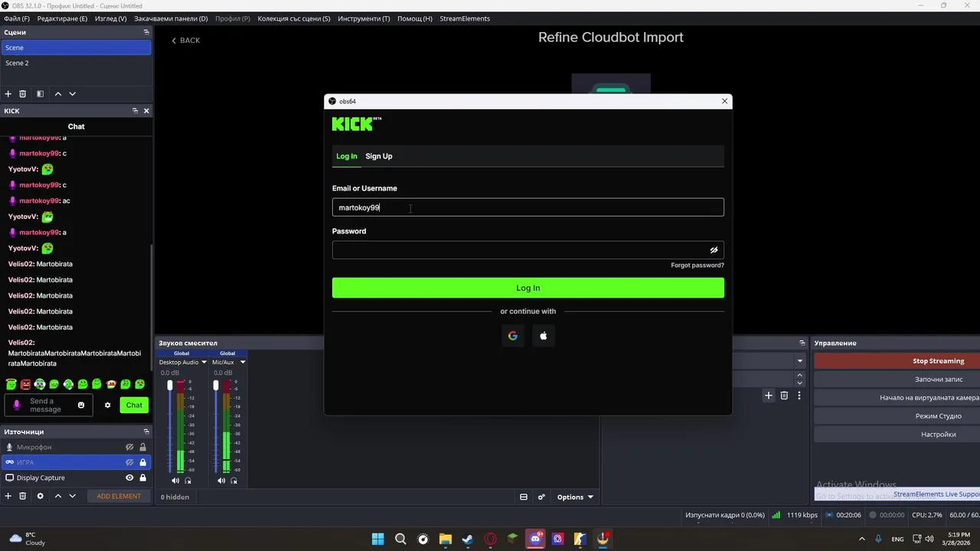This screenshot has height=551, width=980.
Task: Go Back from Refine Cloudbot Import
Action: 186,41
